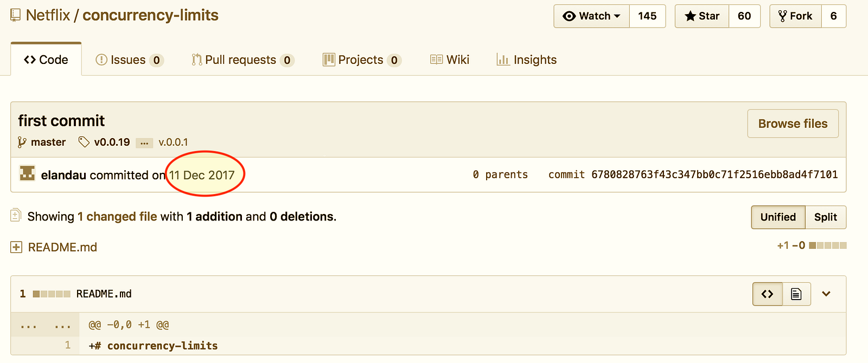Image resolution: width=868 pixels, height=363 pixels.
Task: Click the v0.0.19 tag icon
Action: click(84, 142)
